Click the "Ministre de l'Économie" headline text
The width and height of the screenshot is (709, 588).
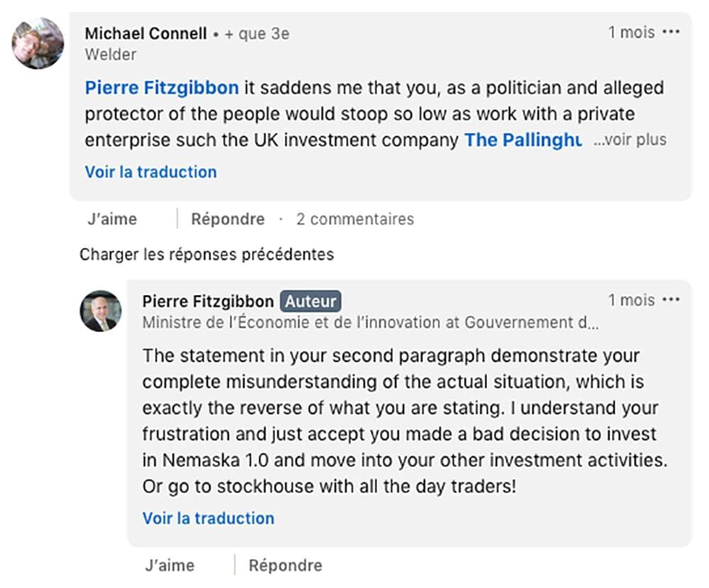tap(369, 322)
